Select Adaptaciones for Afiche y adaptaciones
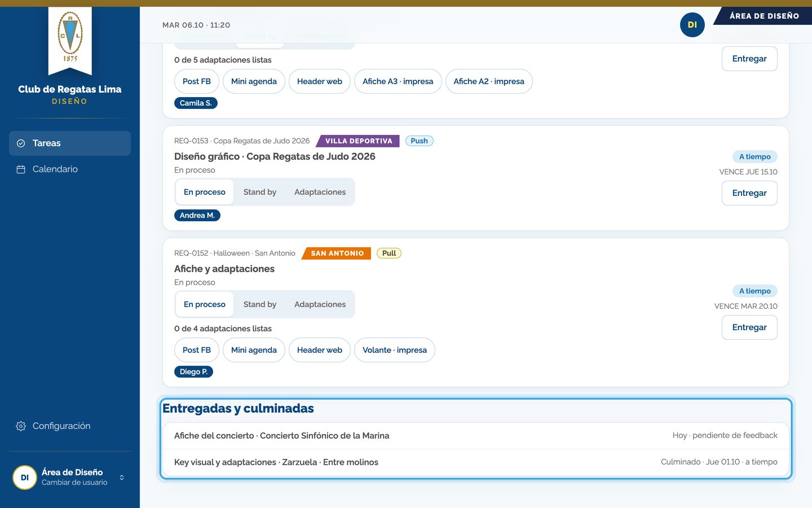The image size is (812, 508). pyautogui.click(x=320, y=304)
